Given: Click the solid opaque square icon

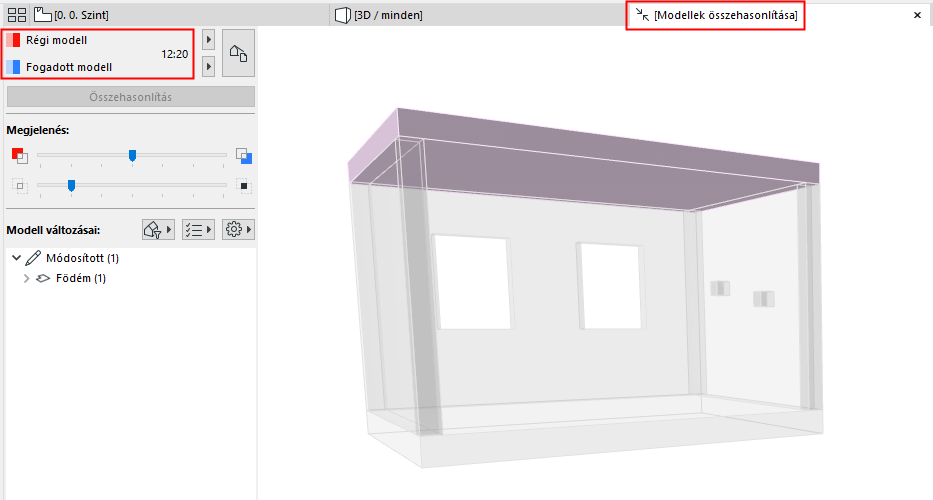Looking at the screenshot, I should (243, 186).
